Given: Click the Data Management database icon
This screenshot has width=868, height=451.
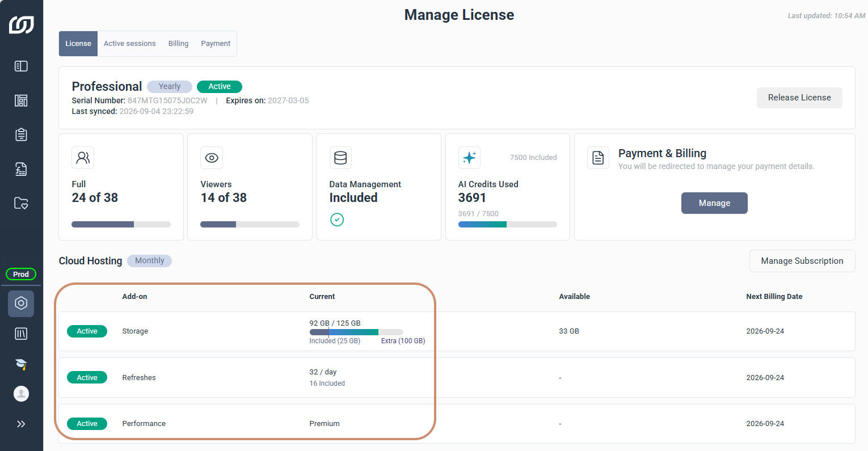Looking at the screenshot, I should 340,158.
